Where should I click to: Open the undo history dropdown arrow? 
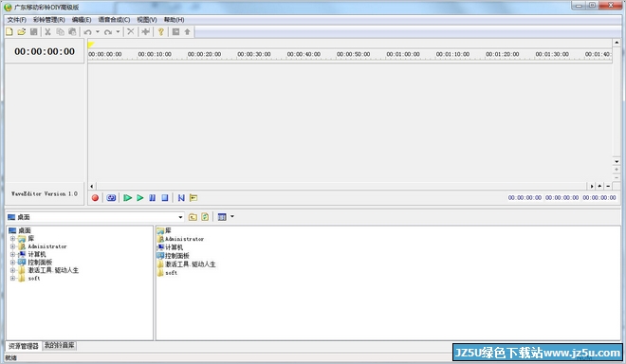tap(98, 32)
